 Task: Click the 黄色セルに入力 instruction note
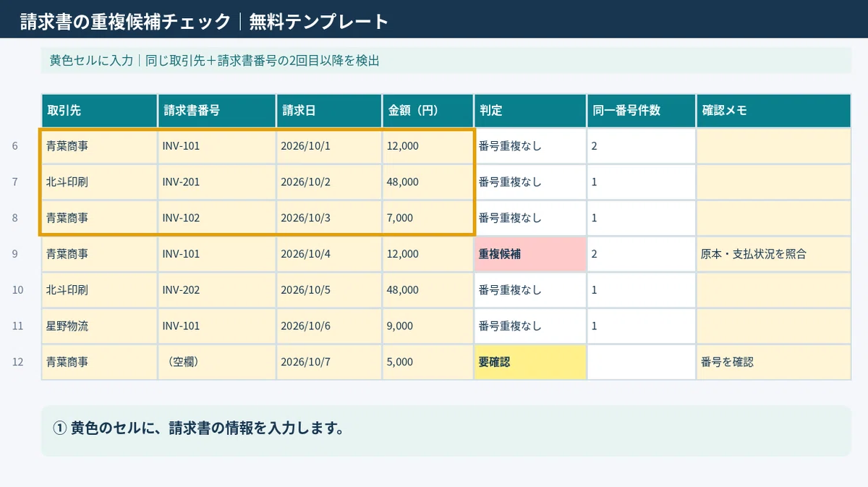(446, 61)
